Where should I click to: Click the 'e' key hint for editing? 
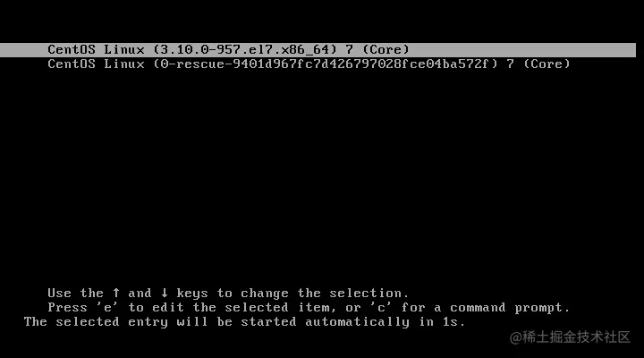[x=107, y=308]
